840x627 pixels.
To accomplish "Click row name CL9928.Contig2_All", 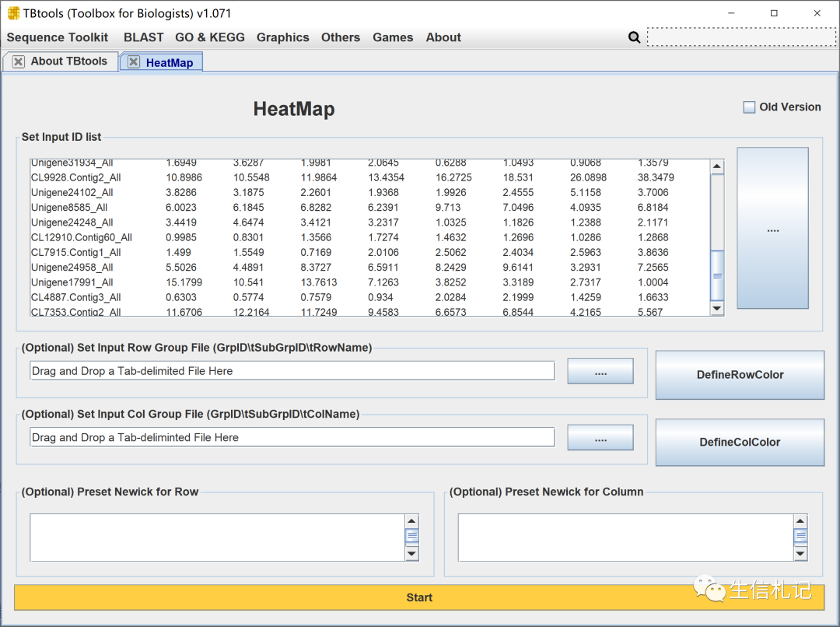I will (76, 177).
